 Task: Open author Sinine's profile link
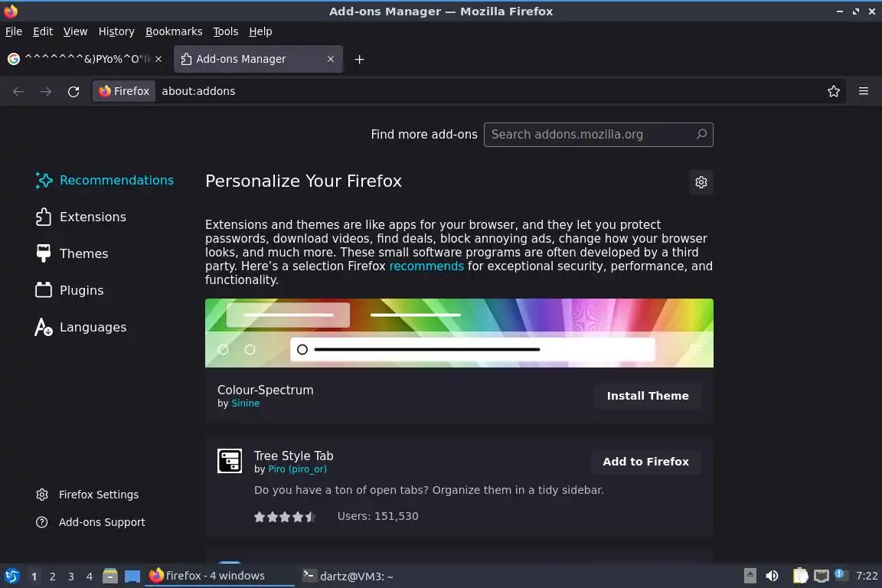coord(245,403)
